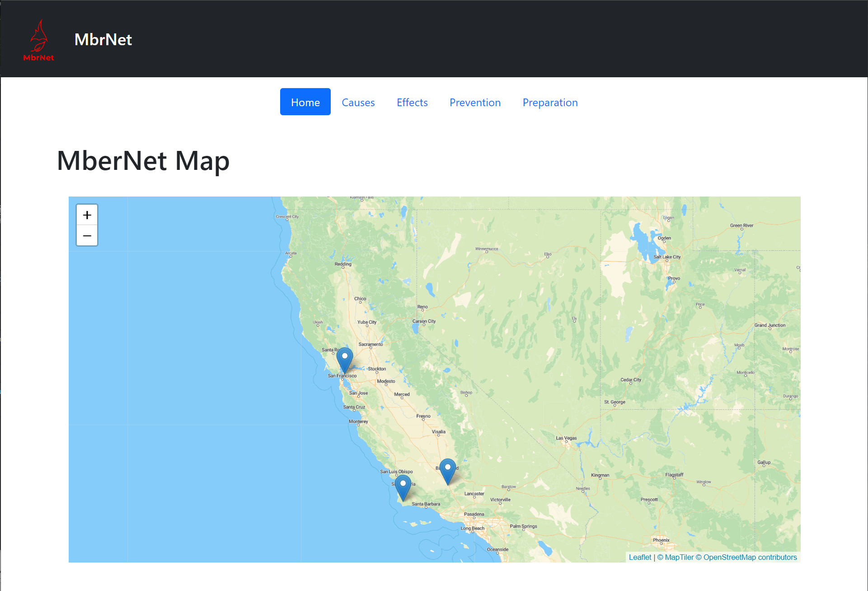Open the Home tab

tap(305, 102)
